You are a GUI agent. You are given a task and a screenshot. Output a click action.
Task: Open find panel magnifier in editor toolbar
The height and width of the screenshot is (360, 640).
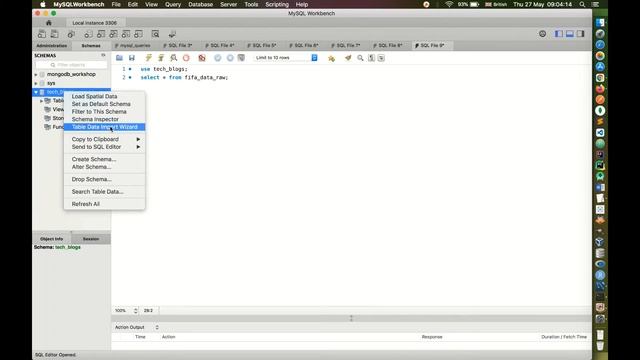(x=360, y=58)
